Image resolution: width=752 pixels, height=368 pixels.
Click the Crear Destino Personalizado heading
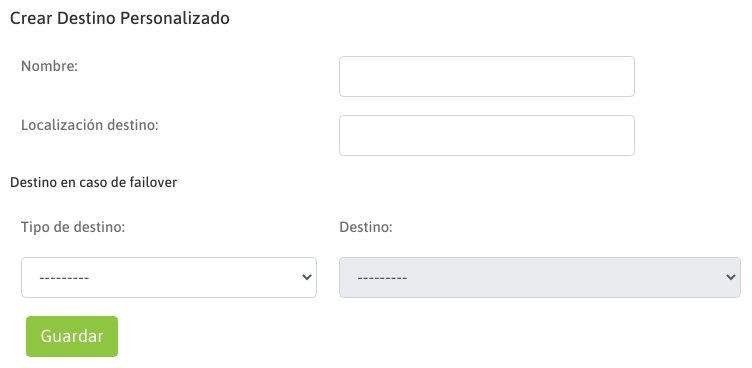click(119, 18)
